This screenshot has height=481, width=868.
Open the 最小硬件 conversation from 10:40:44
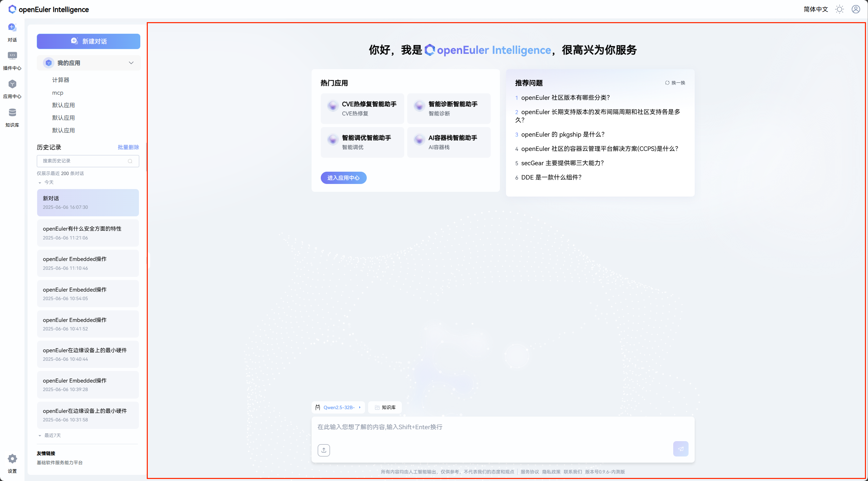point(88,354)
